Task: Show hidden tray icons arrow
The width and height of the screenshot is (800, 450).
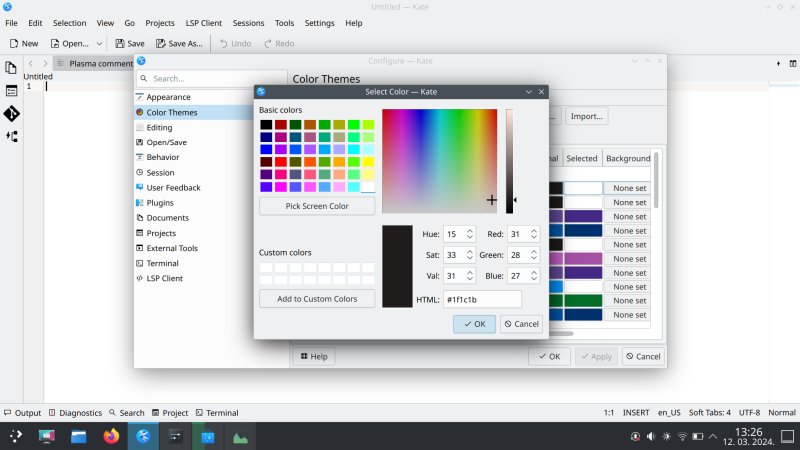Action: click(x=713, y=437)
